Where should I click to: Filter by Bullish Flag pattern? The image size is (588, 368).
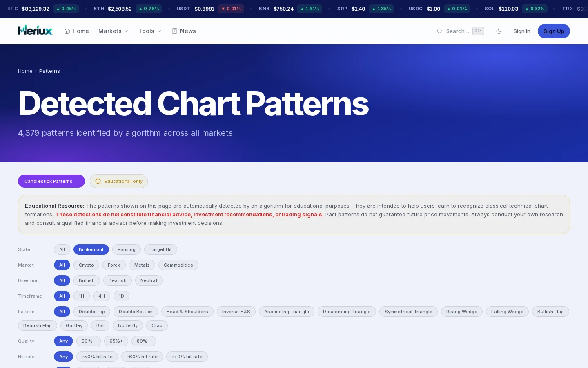click(x=550, y=312)
